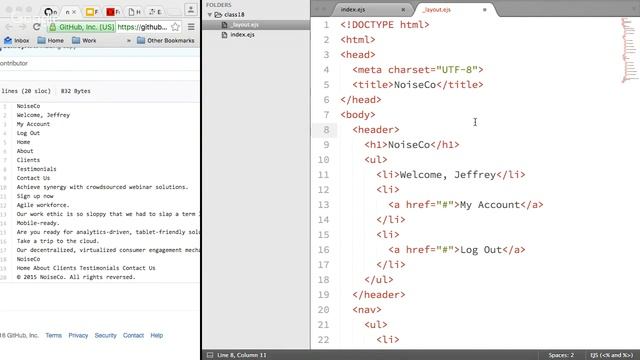Switch to the GitHub octocat tab
This screenshot has width=640, height=360.
point(50,12)
